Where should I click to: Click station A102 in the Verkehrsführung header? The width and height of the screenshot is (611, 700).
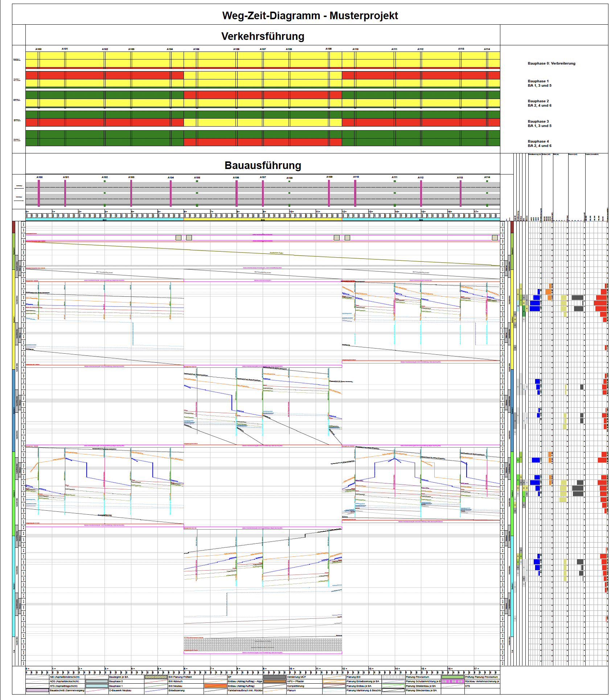pyautogui.click(x=105, y=49)
